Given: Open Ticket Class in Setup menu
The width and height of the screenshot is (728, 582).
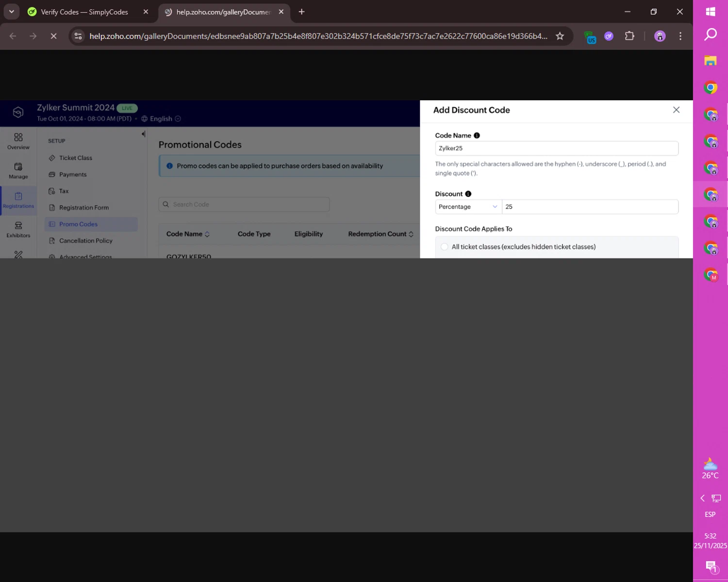Looking at the screenshot, I should point(75,158).
